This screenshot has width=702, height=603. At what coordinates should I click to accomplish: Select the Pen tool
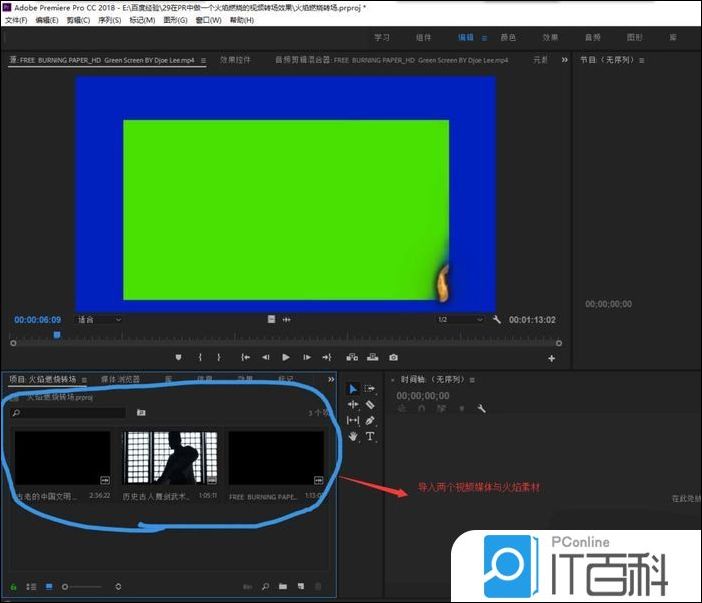(370, 420)
